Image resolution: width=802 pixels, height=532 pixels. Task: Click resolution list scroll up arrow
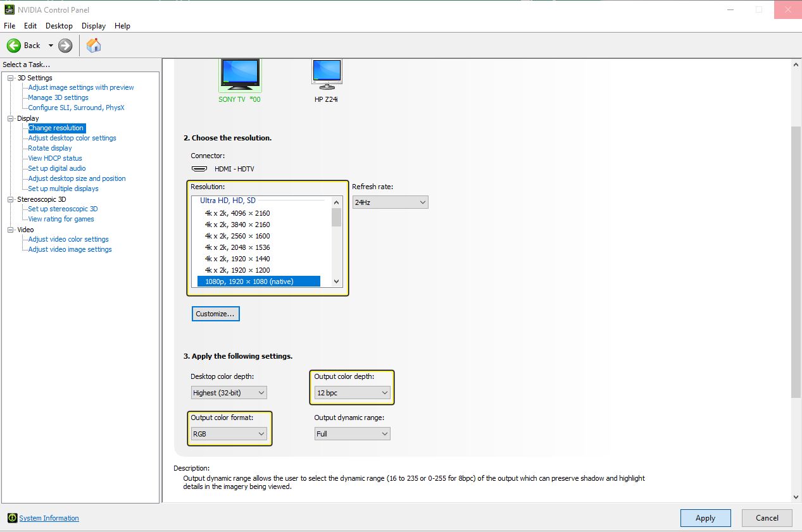coord(336,201)
